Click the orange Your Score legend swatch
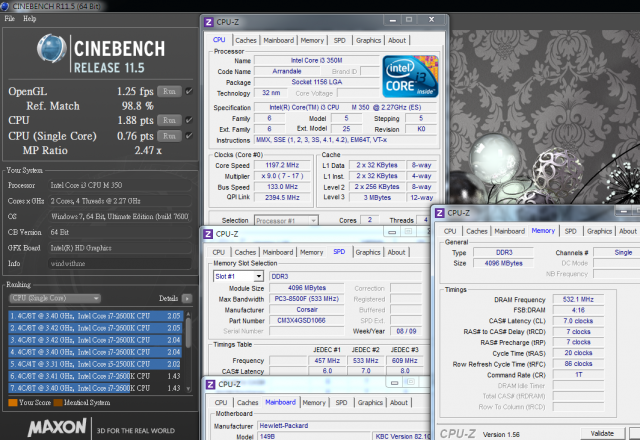 13,403
